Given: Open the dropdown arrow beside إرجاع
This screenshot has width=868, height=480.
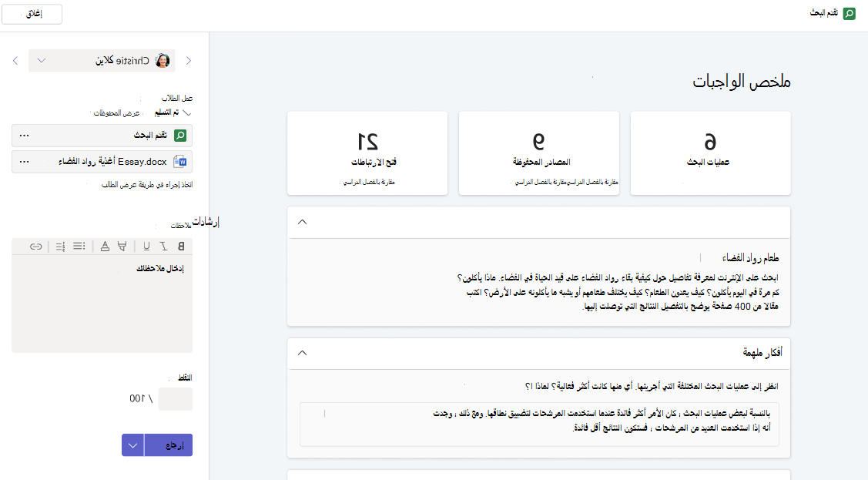Looking at the screenshot, I should 132,445.
